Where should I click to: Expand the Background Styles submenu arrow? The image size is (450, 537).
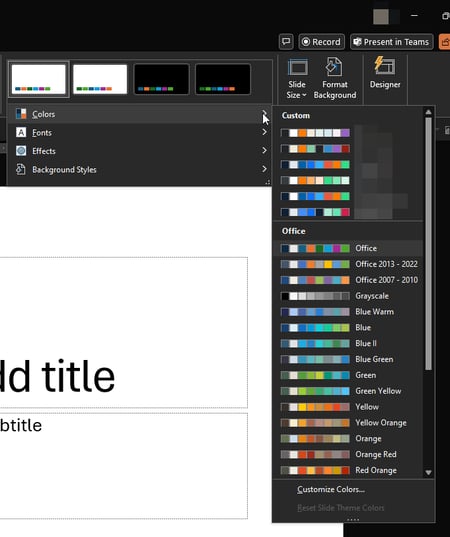(x=264, y=169)
